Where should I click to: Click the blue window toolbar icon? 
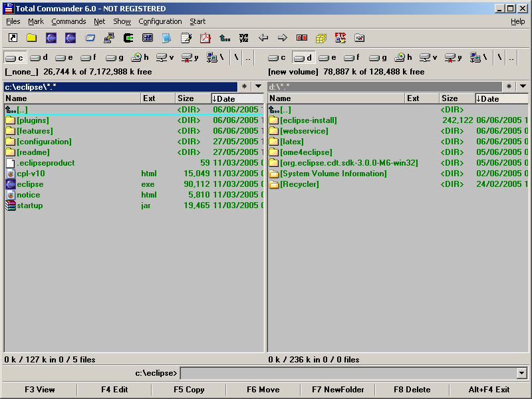[x=90, y=38]
